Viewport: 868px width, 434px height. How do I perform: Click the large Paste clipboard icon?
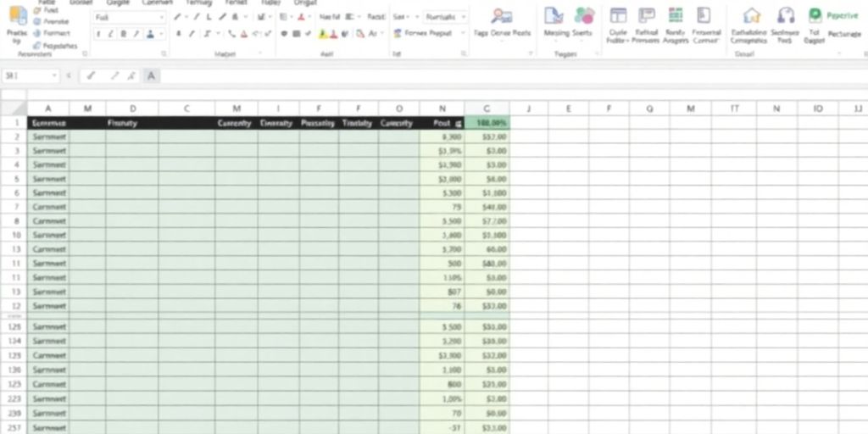(18, 15)
